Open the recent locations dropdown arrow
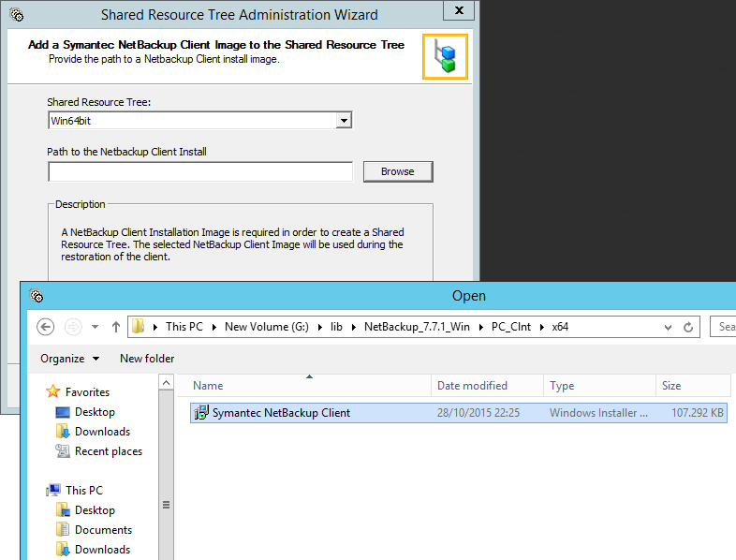This screenshot has width=736, height=560. (95, 327)
